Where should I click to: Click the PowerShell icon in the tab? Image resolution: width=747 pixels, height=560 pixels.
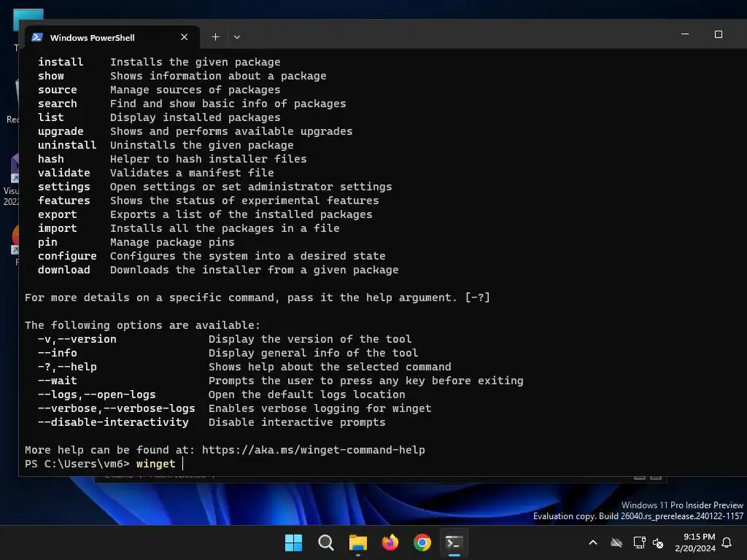tap(37, 37)
